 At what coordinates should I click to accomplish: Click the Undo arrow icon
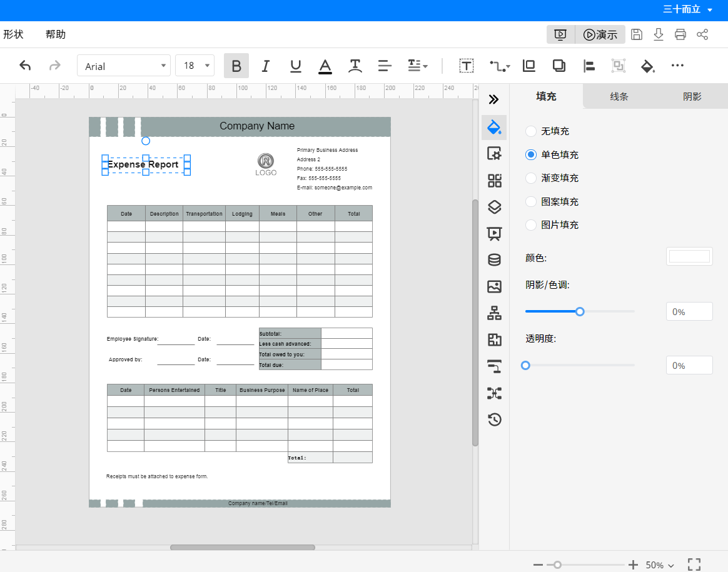[x=25, y=66]
